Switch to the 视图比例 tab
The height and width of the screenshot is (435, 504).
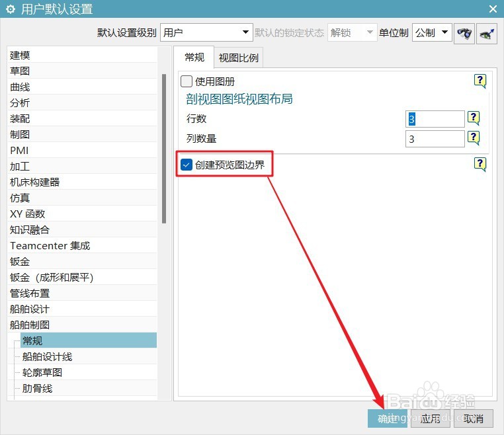[239, 58]
